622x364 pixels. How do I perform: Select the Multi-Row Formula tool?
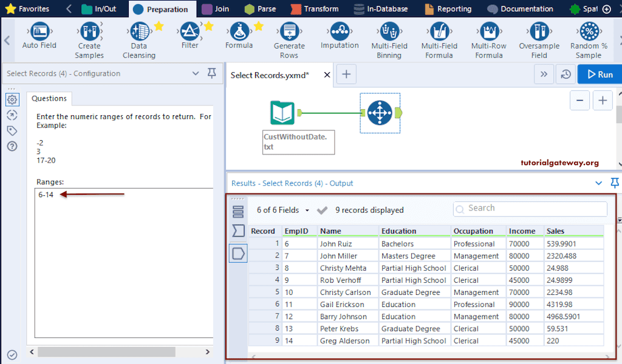(x=489, y=32)
